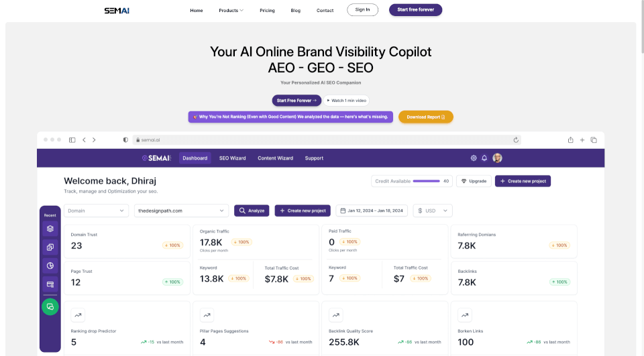This screenshot has height=356, width=644.
Task: Toggle the browser sidebar panel icon
Action: click(x=72, y=140)
